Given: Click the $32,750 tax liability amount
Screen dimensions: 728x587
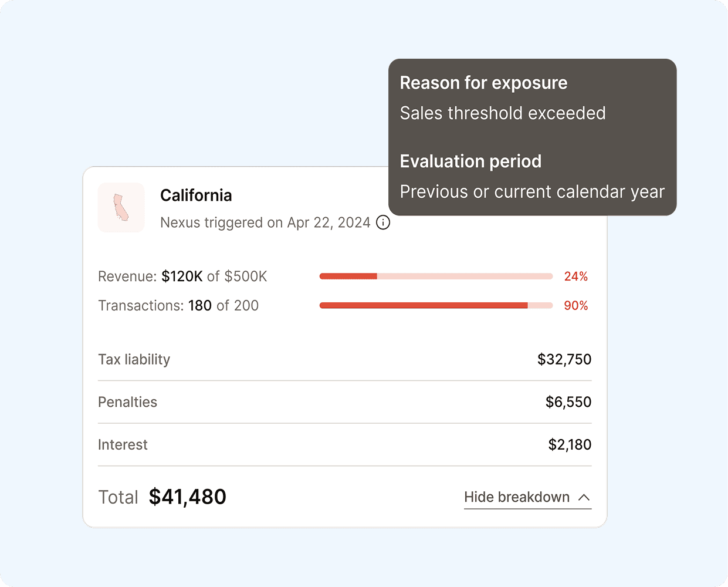Looking at the screenshot, I should [564, 359].
